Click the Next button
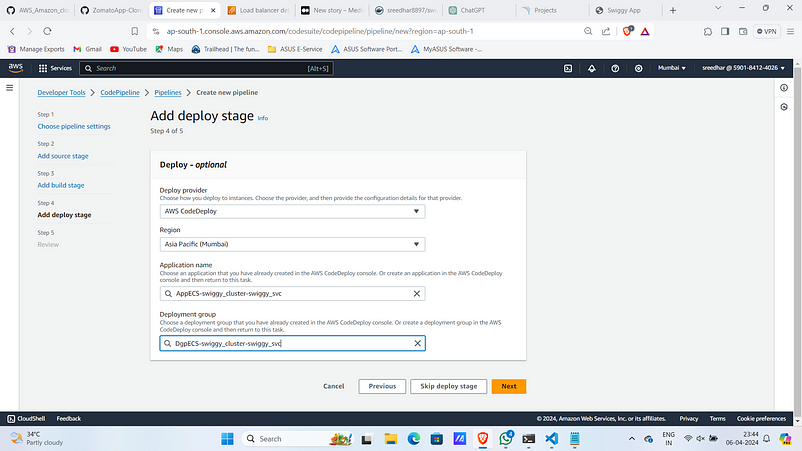 tap(509, 387)
